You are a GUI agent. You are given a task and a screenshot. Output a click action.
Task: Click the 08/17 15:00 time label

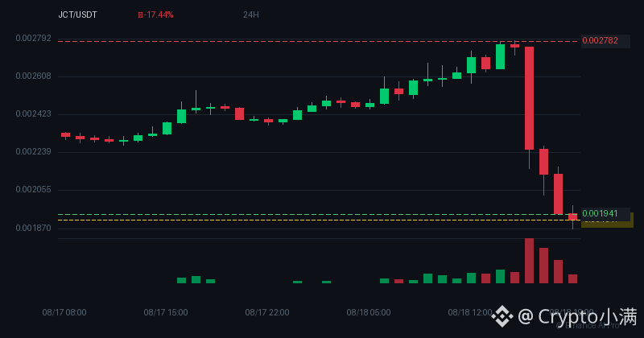tap(166, 312)
